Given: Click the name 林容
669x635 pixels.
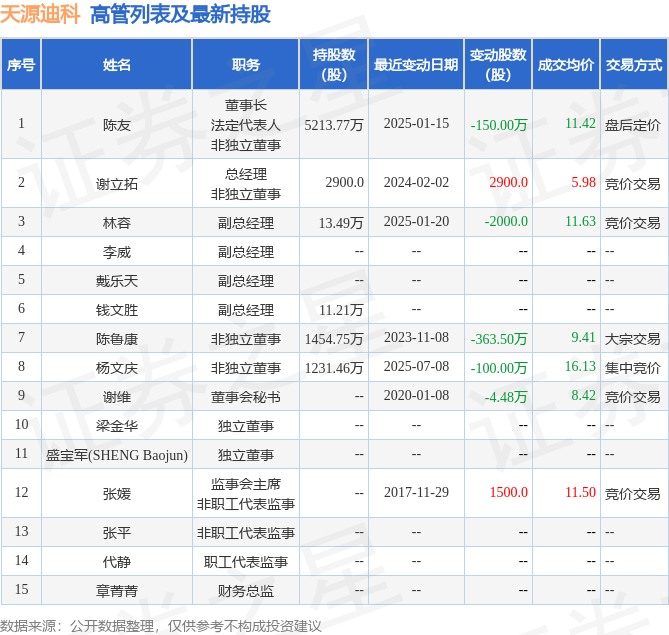Looking at the screenshot, I should tap(116, 223).
